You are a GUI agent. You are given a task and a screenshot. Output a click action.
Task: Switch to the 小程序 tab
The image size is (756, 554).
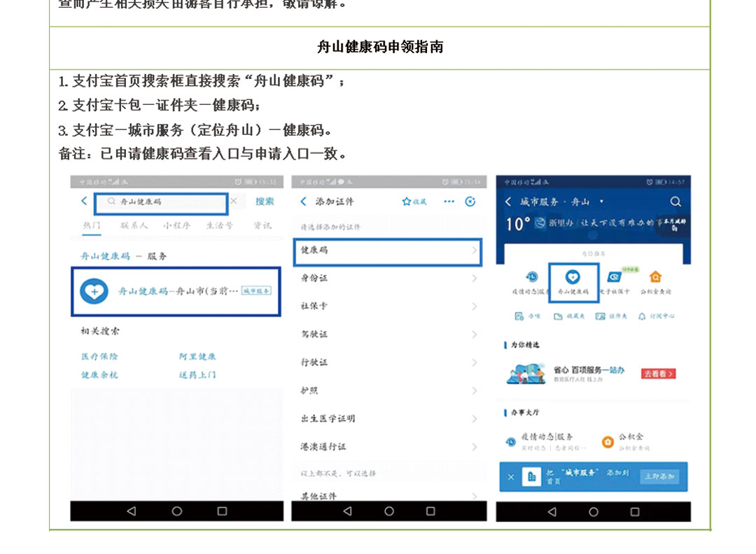click(177, 225)
